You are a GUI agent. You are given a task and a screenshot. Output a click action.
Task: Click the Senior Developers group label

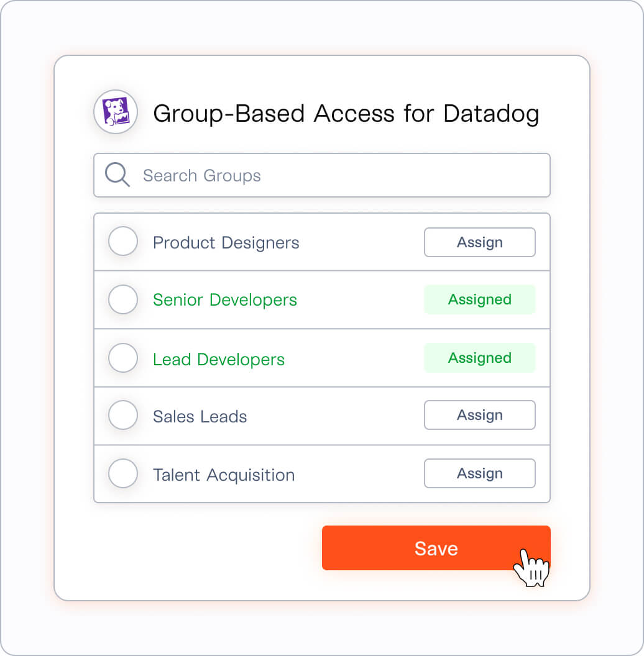pos(225,300)
